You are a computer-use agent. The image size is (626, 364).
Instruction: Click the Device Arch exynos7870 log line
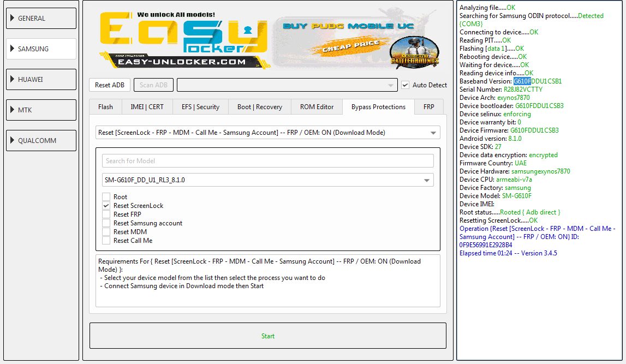tap(494, 98)
